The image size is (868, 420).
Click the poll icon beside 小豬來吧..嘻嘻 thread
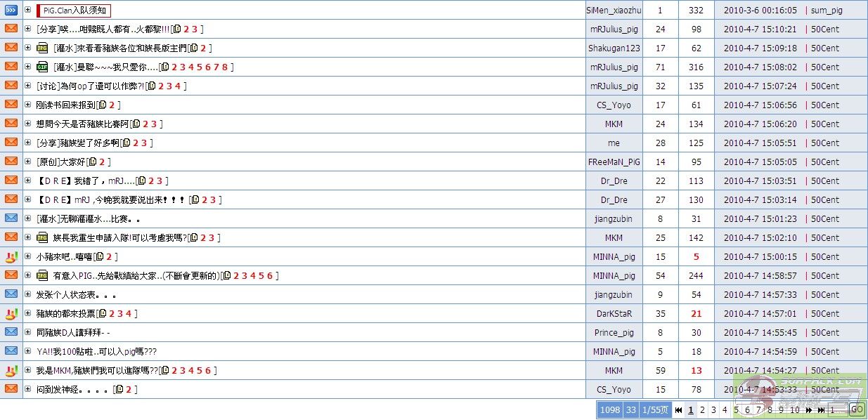(11, 256)
